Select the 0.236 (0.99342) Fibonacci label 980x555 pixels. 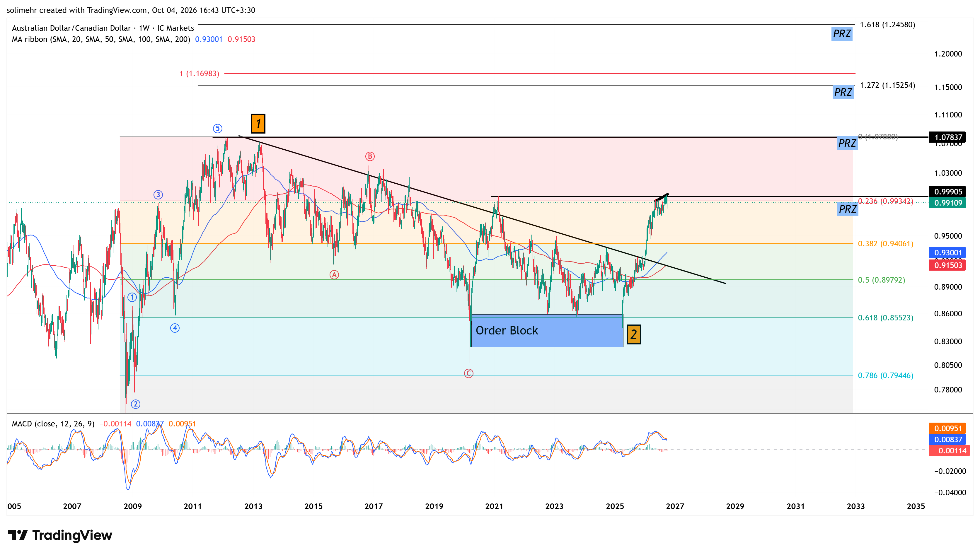click(x=885, y=201)
